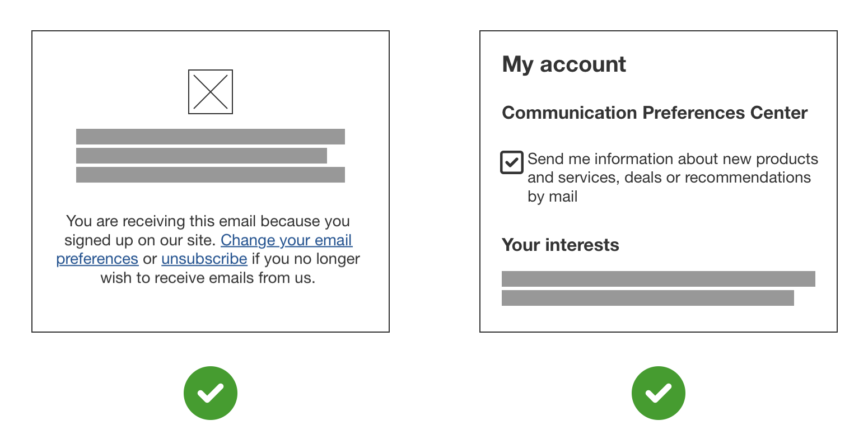Screen dimensions: 868x448
Task: Click the "and services, deals or recommendations" line
Action: pyautogui.click(x=669, y=178)
